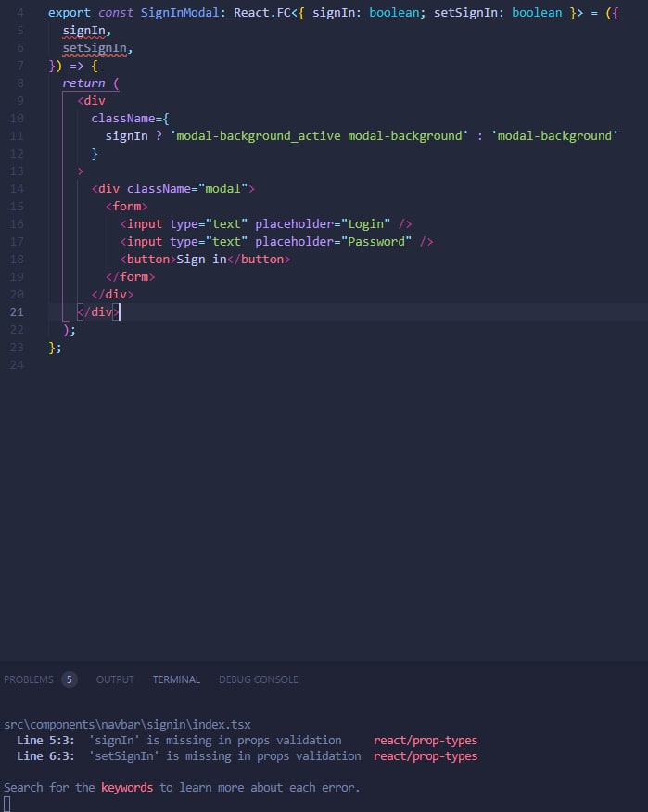Viewport: 648px width, 812px height.
Task: Switch to the OUTPUT tab
Action: click(x=114, y=679)
